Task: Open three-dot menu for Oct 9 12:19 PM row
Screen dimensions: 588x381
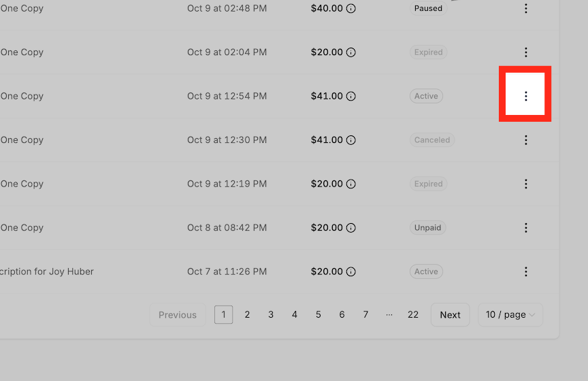Action: click(x=526, y=184)
